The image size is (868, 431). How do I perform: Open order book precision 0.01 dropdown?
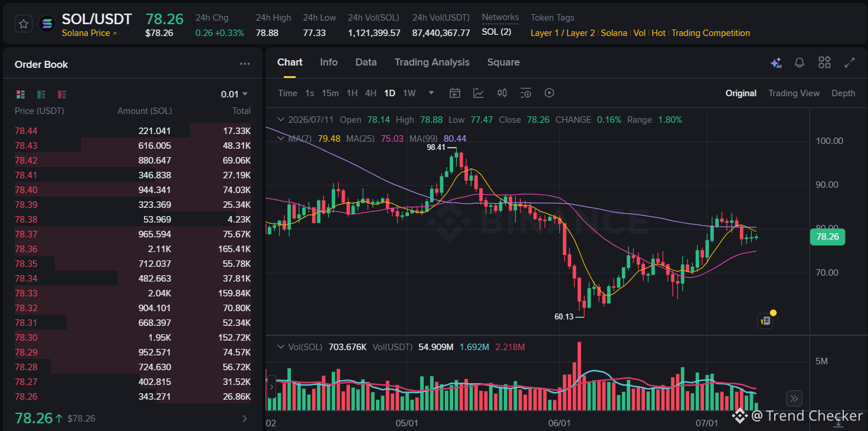[x=234, y=94]
